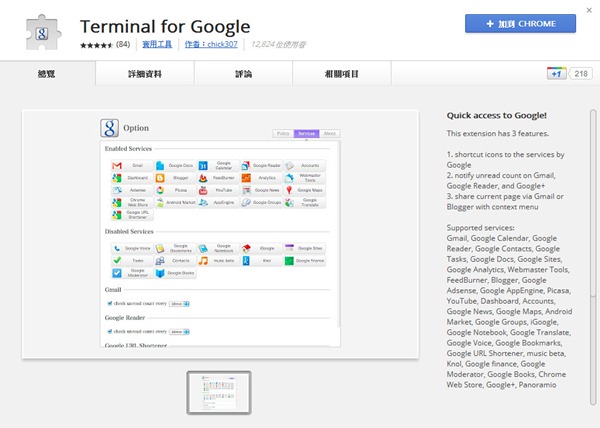Click the Google Calendar service icon
600x428 pixels.
point(202,165)
